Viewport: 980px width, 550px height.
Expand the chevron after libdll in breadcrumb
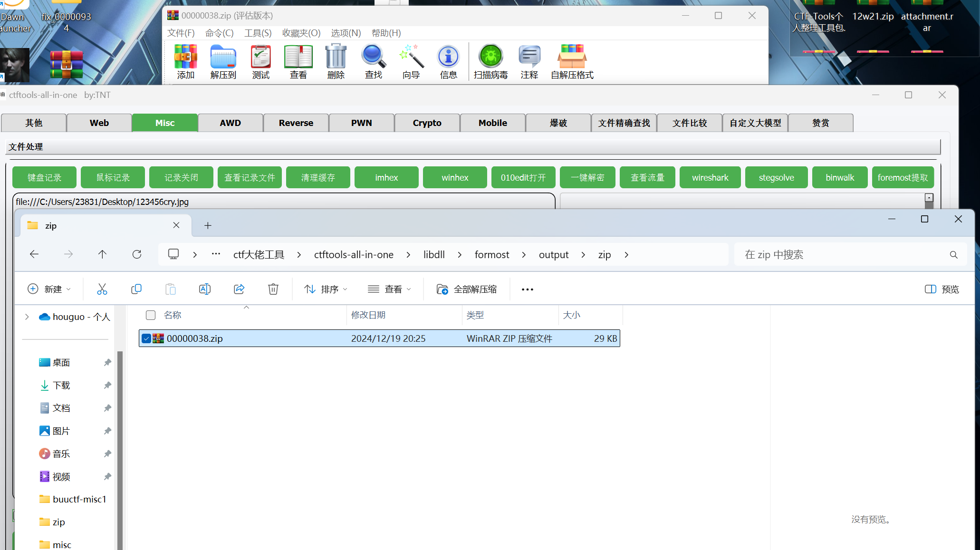point(460,255)
